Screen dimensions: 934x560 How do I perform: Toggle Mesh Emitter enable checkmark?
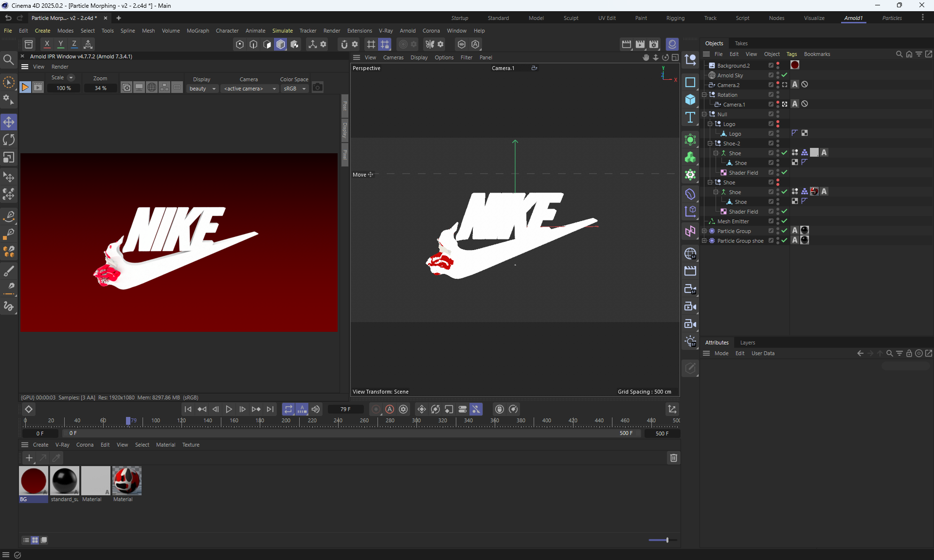[x=784, y=221]
